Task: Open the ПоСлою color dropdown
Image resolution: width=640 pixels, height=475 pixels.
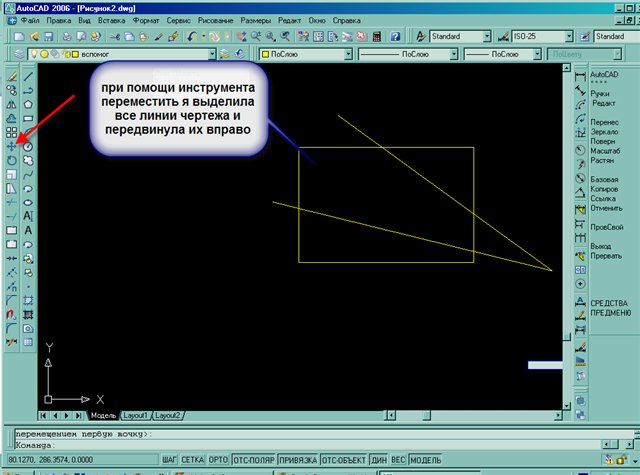Action: pyautogui.click(x=347, y=54)
